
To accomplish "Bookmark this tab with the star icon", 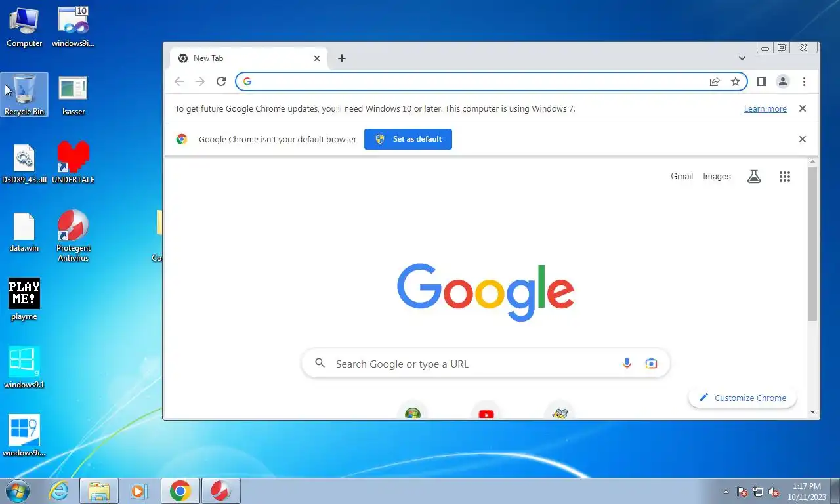I will 736,81.
